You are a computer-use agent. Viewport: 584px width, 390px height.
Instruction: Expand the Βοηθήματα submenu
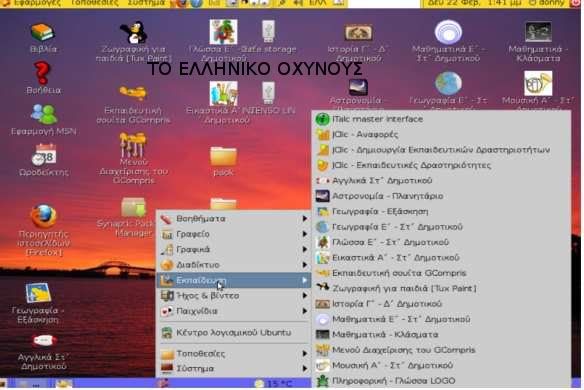tap(234, 219)
